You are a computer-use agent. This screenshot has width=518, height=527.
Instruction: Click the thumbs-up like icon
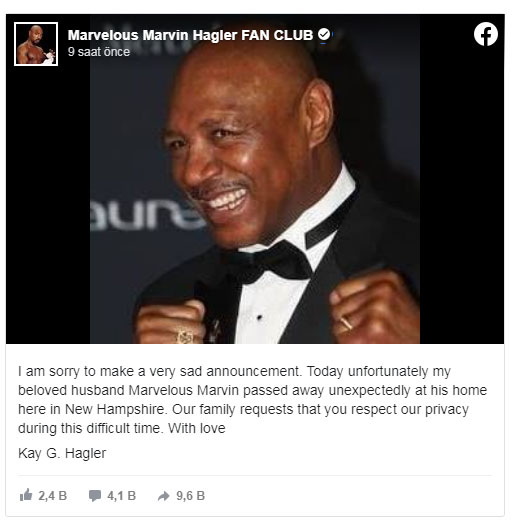coord(26,495)
